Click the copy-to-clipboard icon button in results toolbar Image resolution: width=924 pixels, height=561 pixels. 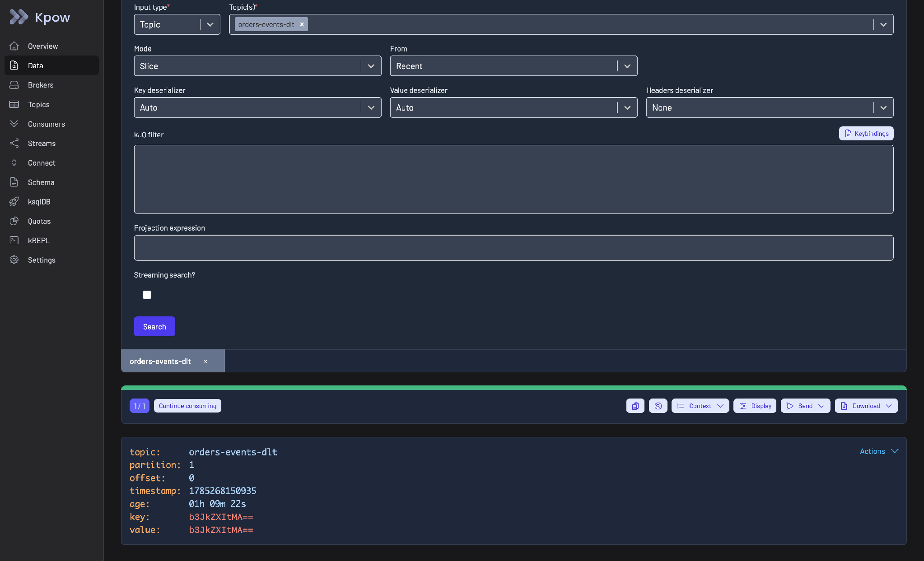635,406
